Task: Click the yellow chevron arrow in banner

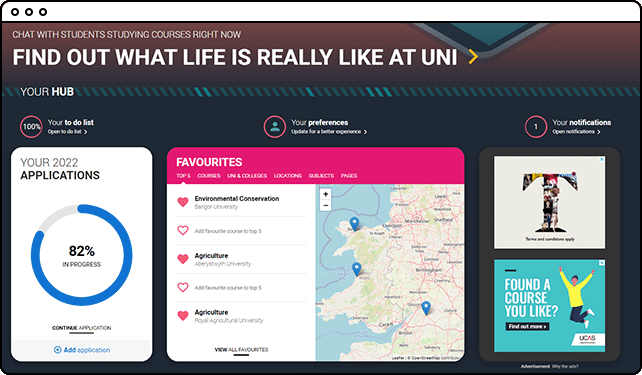Action: (473, 57)
